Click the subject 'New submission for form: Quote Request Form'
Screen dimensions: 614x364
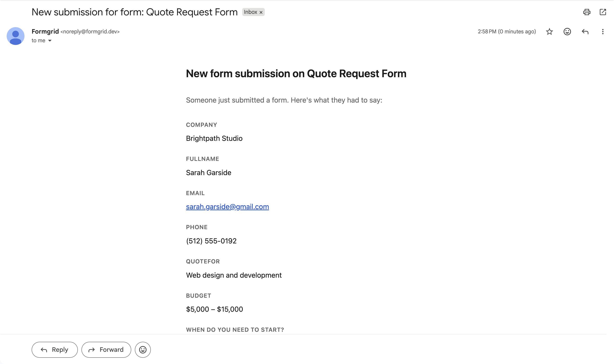pyautogui.click(x=135, y=12)
